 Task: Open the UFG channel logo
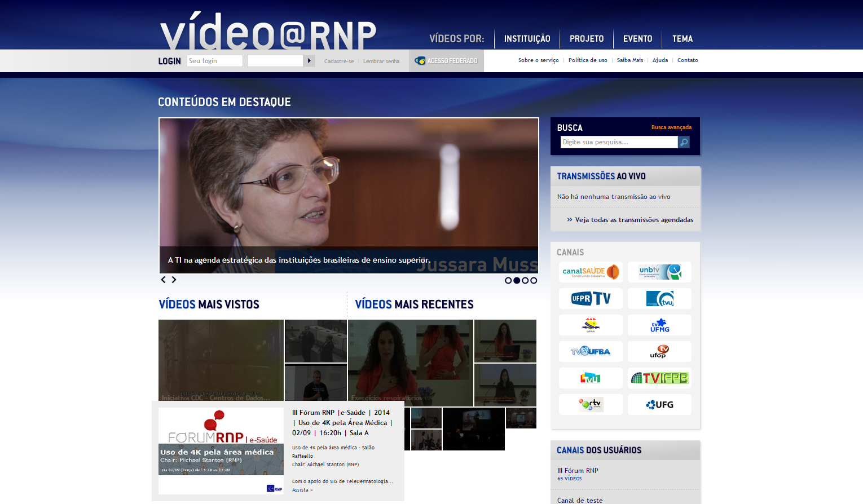pyautogui.click(x=659, y=405)
